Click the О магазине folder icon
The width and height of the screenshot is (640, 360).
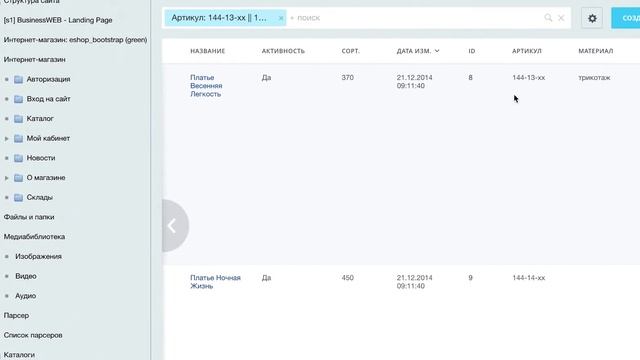pyautogui.click(x=18, y=178)
